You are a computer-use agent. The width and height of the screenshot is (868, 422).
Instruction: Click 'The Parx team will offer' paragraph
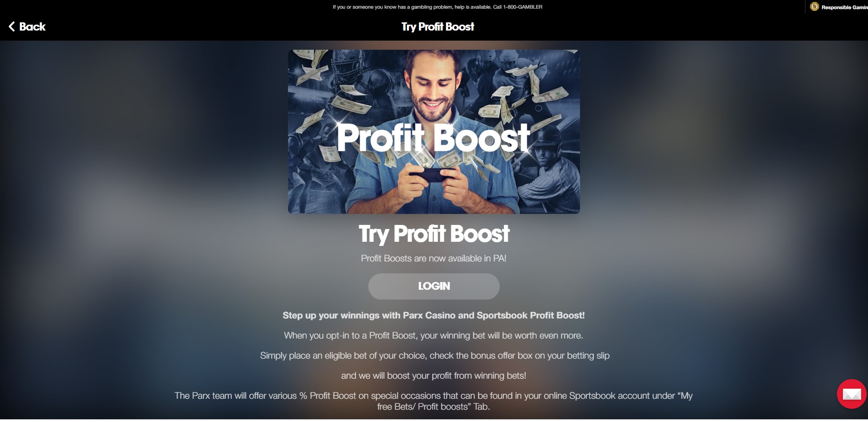(434, 401)
